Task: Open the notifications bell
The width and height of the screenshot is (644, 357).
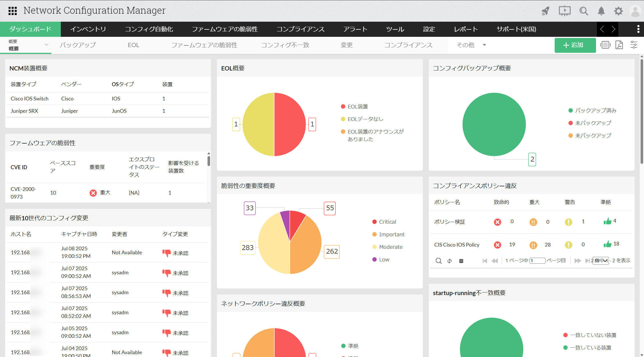Action: tap(601, 11)
